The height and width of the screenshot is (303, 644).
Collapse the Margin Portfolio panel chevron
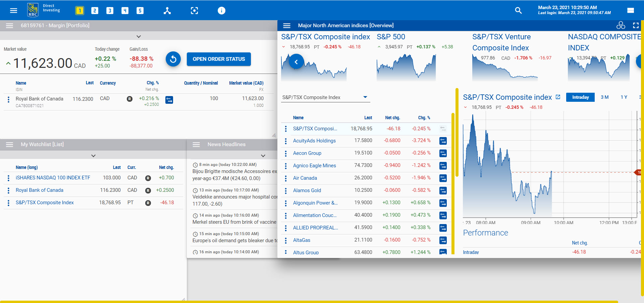(139, 36)
